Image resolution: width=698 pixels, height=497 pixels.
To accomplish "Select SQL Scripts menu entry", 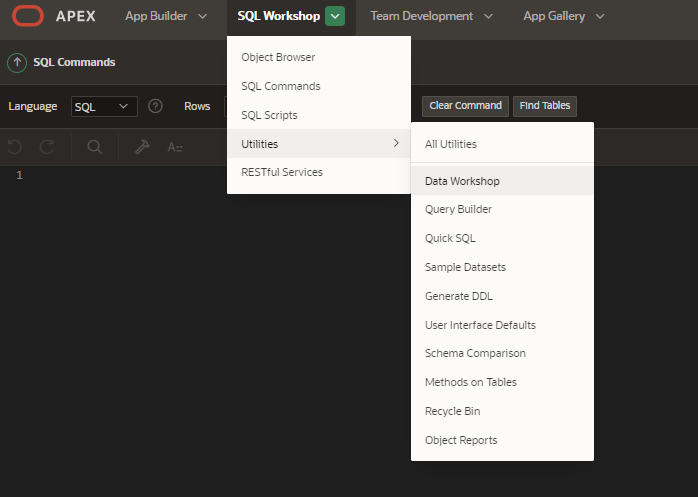I will pyautogui.click(x=319, y=115).
